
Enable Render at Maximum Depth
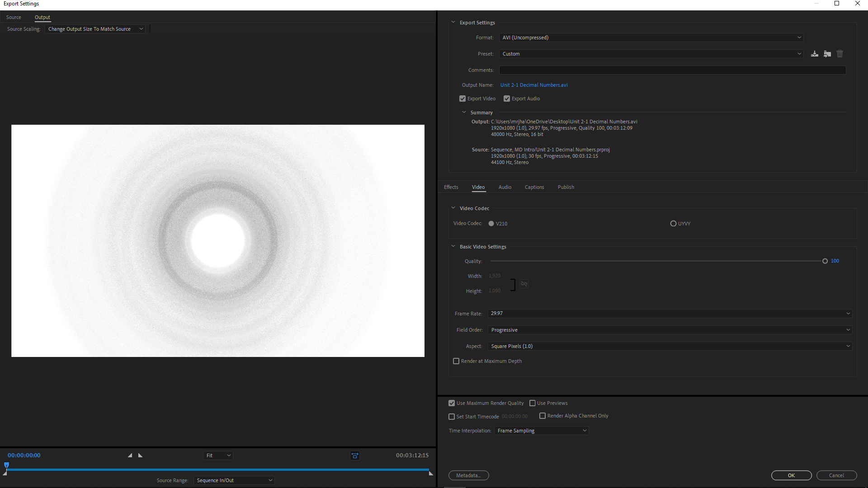(456, 361)
